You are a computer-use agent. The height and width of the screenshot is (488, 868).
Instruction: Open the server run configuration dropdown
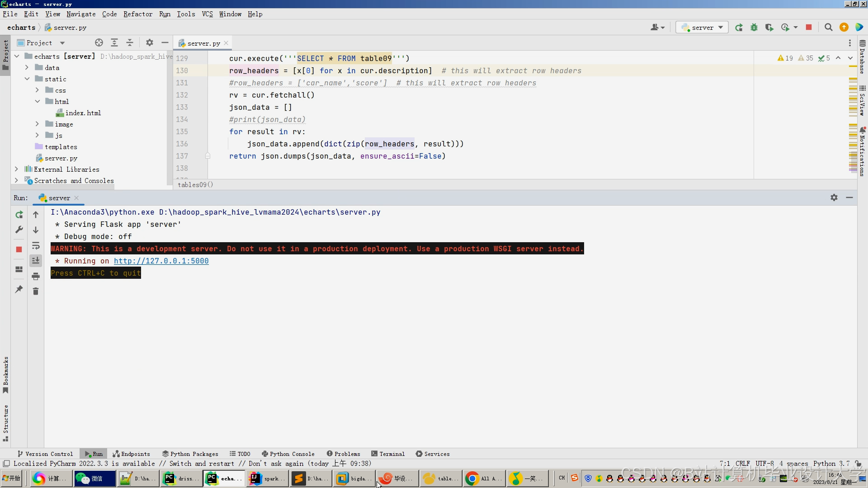(703, 28)
